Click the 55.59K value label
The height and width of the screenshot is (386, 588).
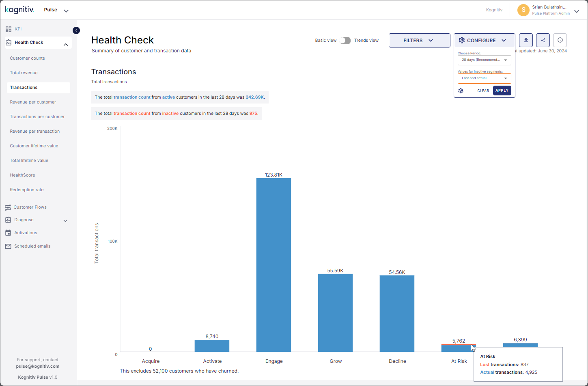335,271
